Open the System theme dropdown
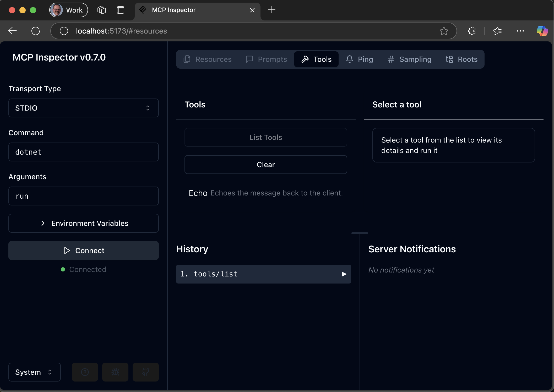 (35, 372)
